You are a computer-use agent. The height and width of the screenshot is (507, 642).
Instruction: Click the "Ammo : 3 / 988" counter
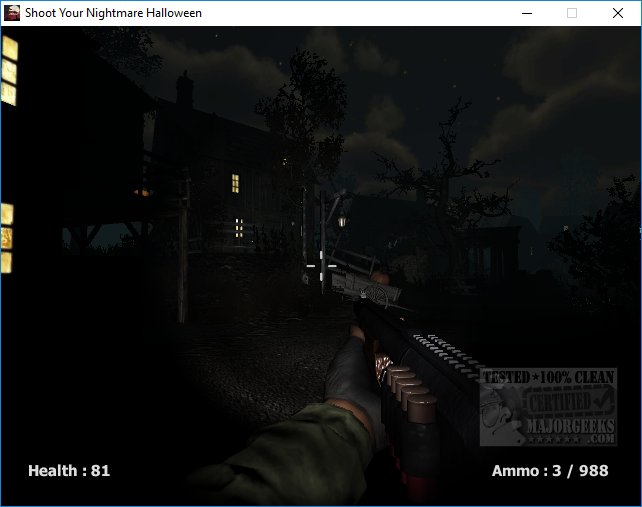pos(550,471)
